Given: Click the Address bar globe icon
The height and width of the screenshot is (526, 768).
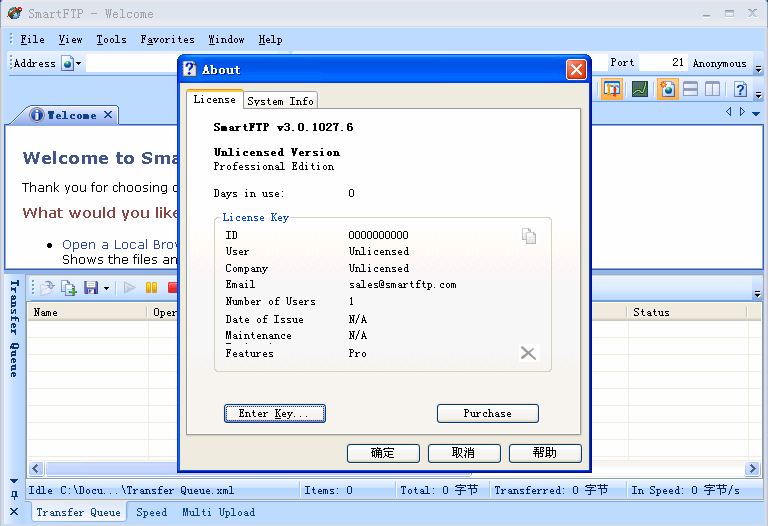Looking at the screenshot, I should tap(68, 63).
